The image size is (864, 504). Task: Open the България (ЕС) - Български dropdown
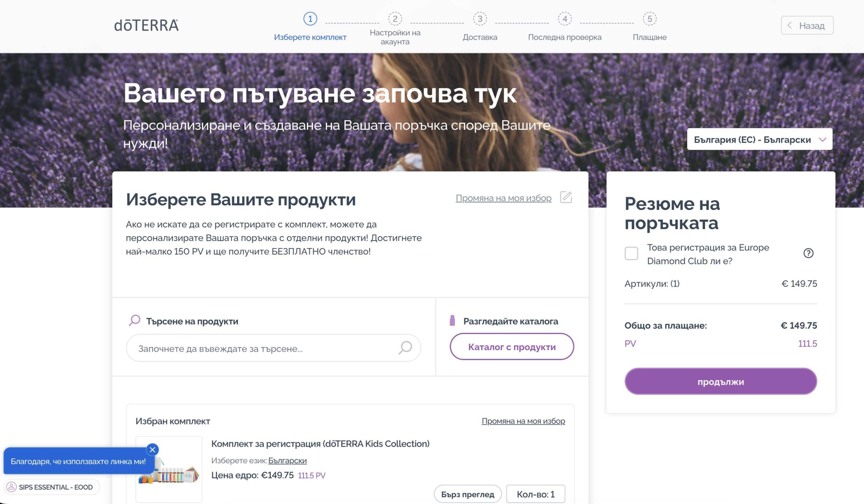pyautogui.click(x=759, y=139)
